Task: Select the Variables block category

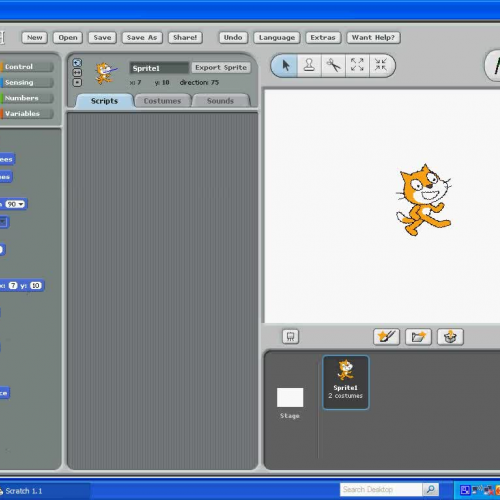Action: (26, 114)
